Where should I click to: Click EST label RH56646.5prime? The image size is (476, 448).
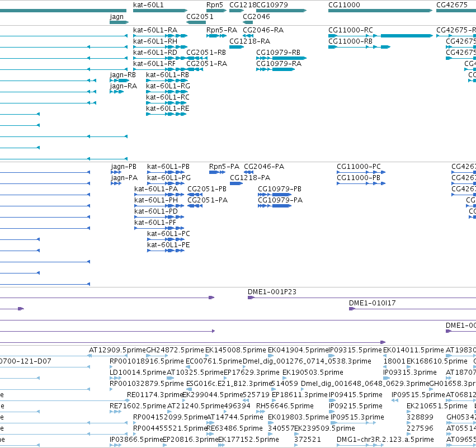tap(285, 407)
